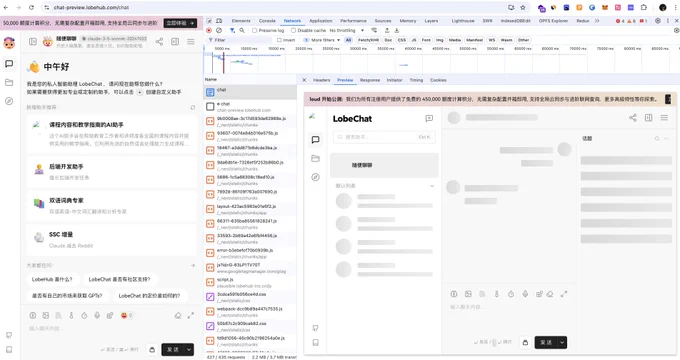Open the send button dropdown arrow in chat

coord(189,350)
